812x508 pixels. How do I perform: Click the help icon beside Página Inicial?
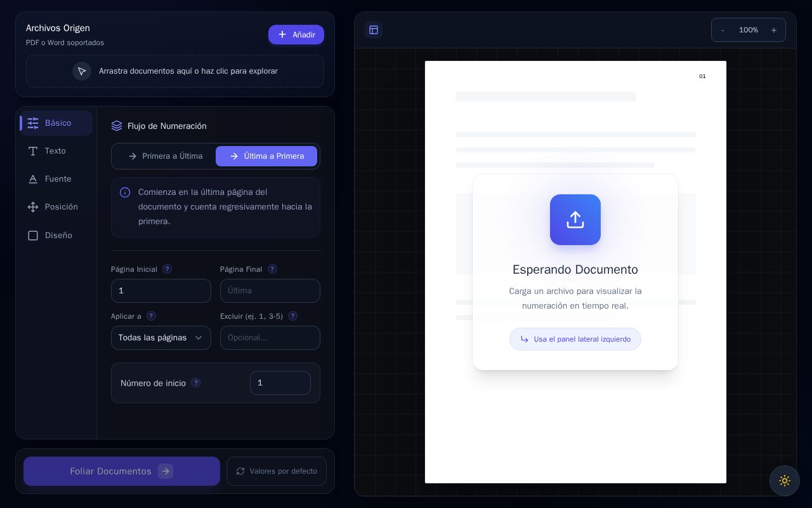(x=167, y=269)
